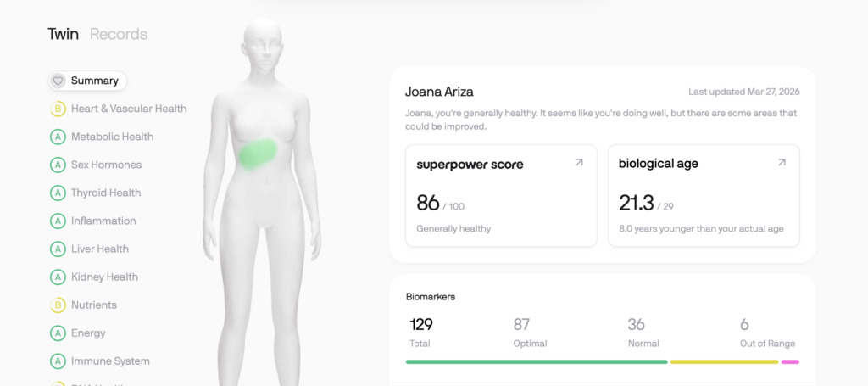Click the A grade icon for Metabolic Health
Image resolution: width=868 pixels, height=386 pixels.
point(58,137)
